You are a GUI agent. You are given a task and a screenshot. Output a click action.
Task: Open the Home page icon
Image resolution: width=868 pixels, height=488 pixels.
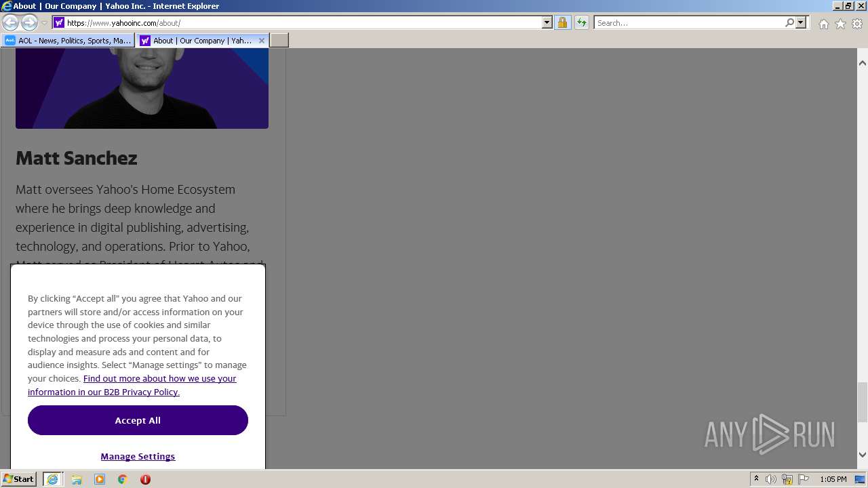823,24
